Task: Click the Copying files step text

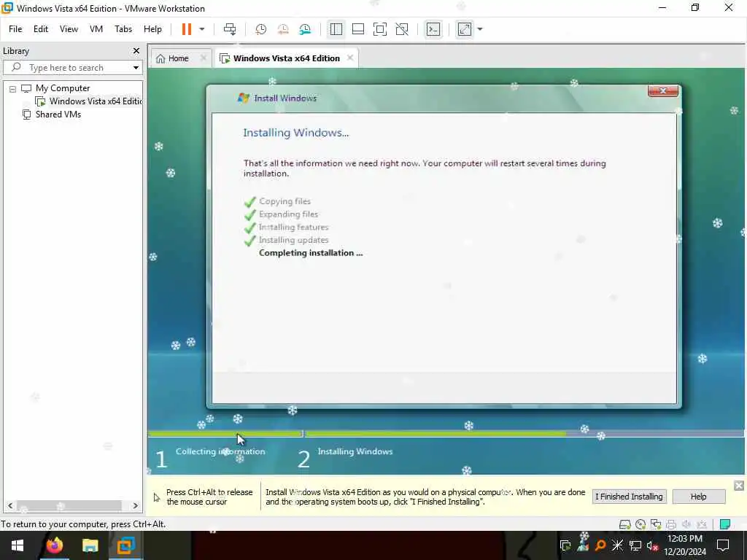Action: [x=285, y=201]
